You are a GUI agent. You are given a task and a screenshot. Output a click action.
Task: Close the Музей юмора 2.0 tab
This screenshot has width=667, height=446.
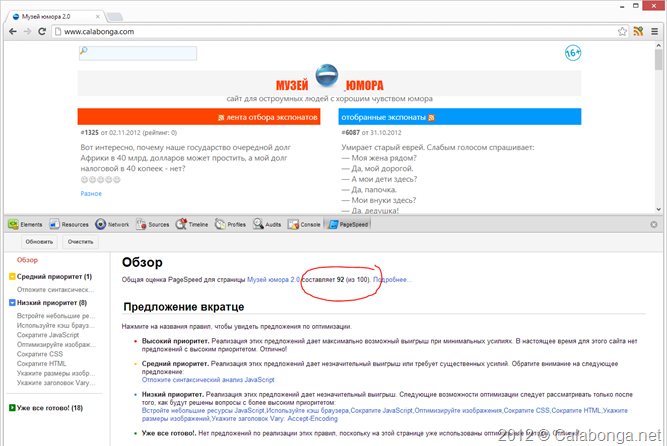tap(97, 17)
